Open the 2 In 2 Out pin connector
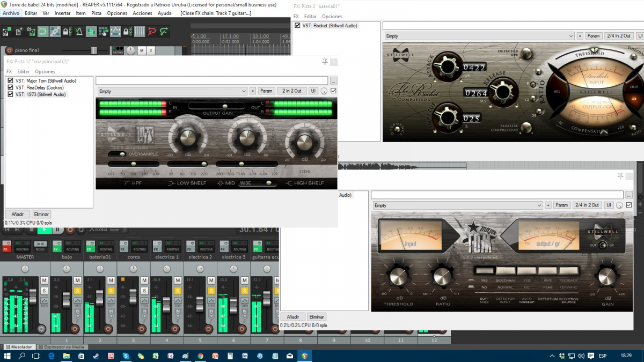The width and height of the screenshot is (644, 362). coord(292,91)
